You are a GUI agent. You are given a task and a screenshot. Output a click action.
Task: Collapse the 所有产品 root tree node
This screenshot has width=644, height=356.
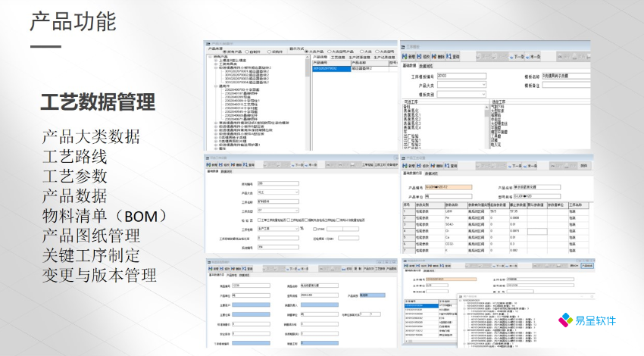click(210, 57)
